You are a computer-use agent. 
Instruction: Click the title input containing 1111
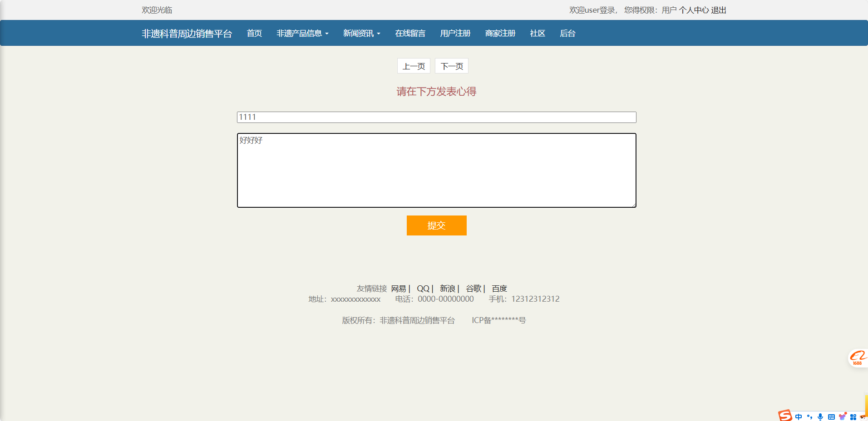click(436, 117)
